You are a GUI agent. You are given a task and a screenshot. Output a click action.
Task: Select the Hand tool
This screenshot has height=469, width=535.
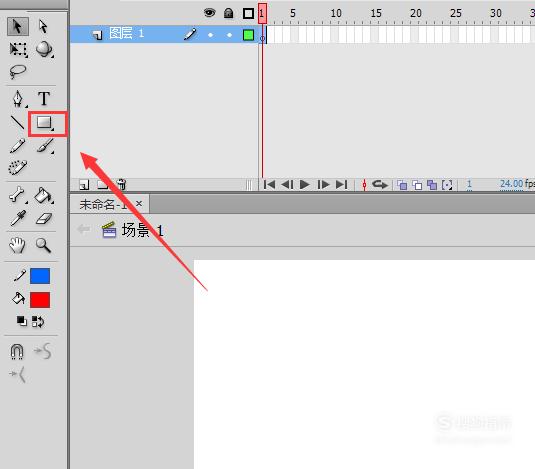click(17, 245)
